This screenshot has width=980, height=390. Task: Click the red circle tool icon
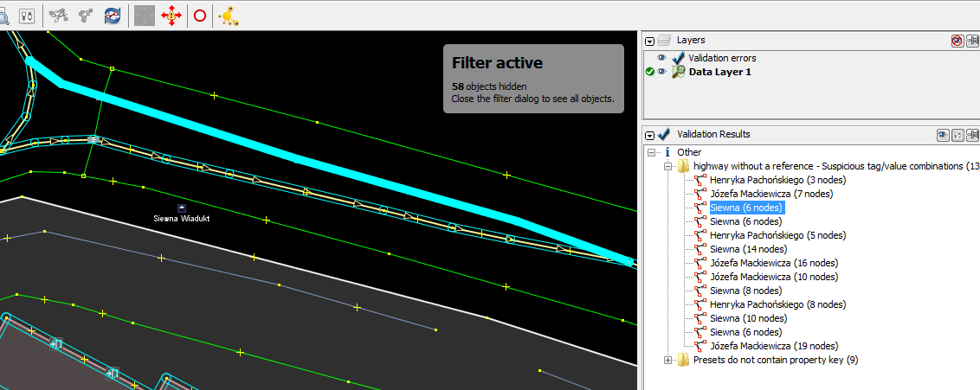coord(200,16)
